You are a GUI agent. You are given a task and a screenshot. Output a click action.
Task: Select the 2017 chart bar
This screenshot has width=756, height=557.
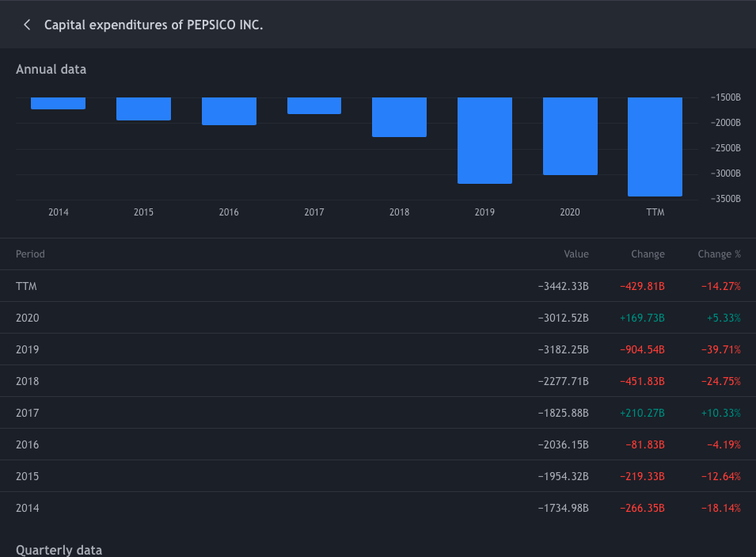[314, 105]
